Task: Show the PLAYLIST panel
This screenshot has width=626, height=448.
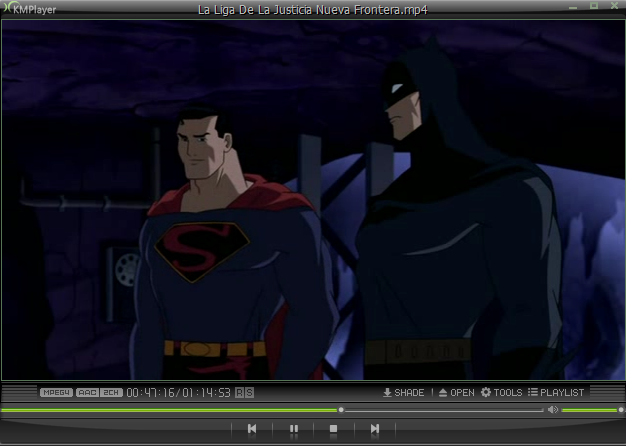Action: 556,392
